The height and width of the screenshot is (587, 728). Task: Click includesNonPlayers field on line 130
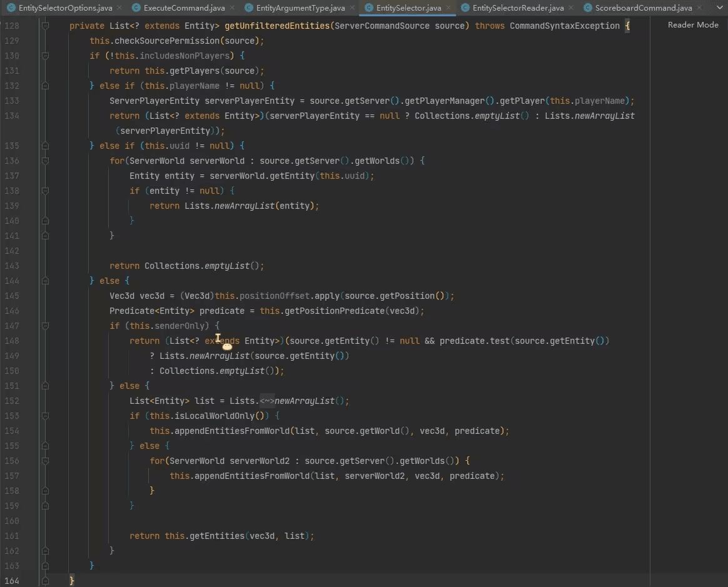pyautogui.click(x=185, y=56)
